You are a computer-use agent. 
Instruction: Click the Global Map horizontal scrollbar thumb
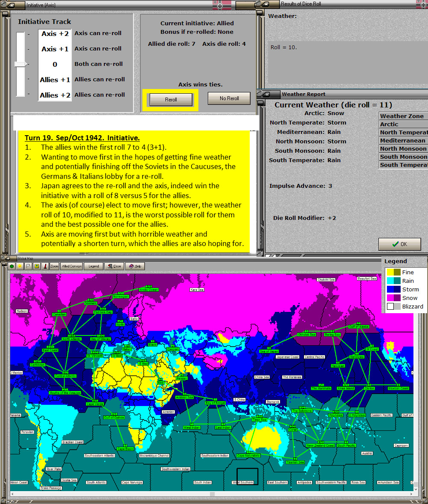point(212,494)
